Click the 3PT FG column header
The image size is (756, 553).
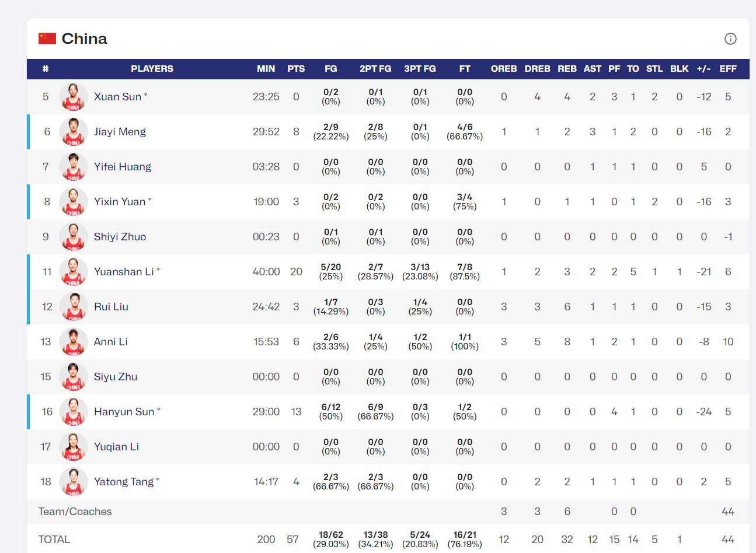(x=420, y=69)
